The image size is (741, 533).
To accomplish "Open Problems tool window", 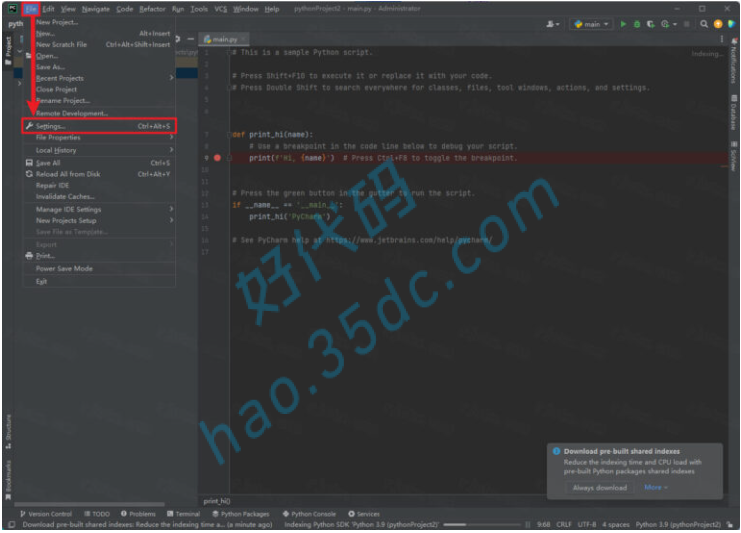I will tap(138, 514).
